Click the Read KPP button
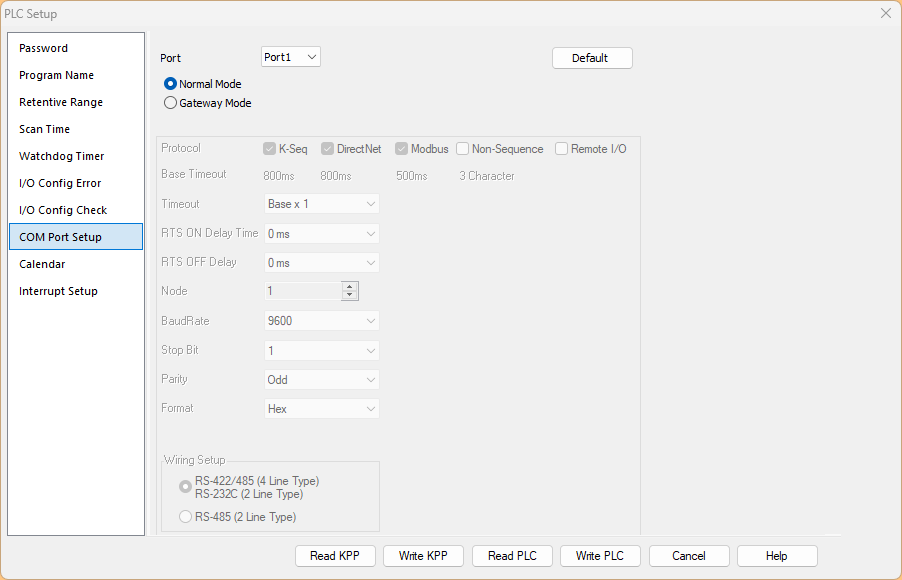The height and width of the screenshot is (580, 902). tap(335, 556)
